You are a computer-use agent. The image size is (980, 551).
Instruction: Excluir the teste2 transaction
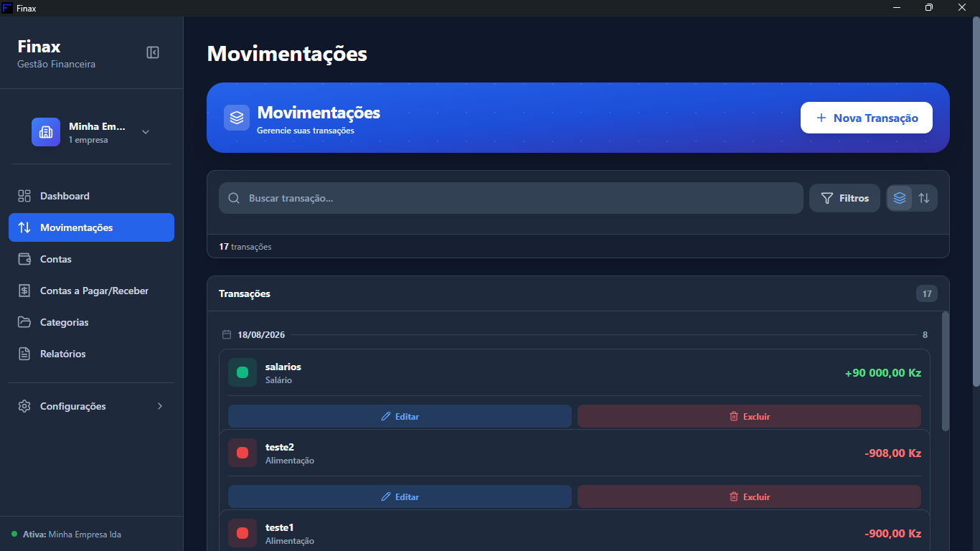click(x=749, y=496)
